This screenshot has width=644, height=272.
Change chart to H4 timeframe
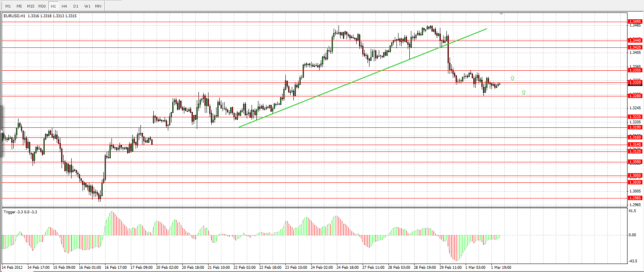(x=64, y=6)
